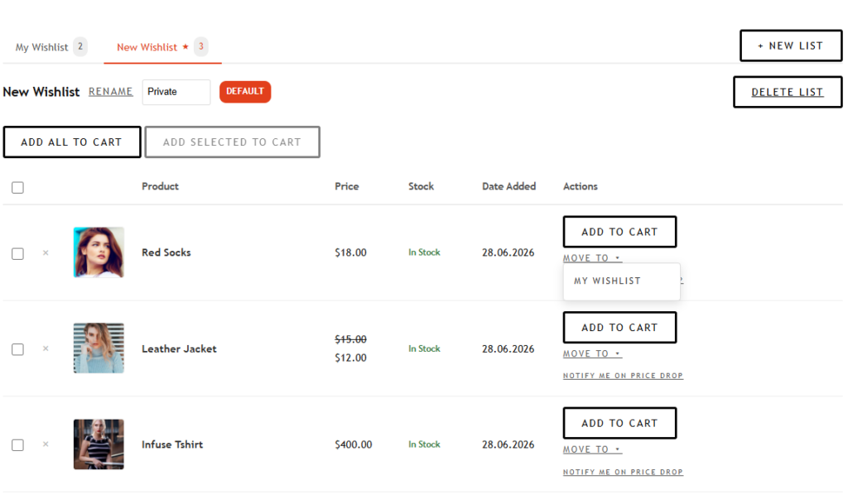Expand Move To for Leather Jacket
Viewport: 848px width, 504px height.
592,353
